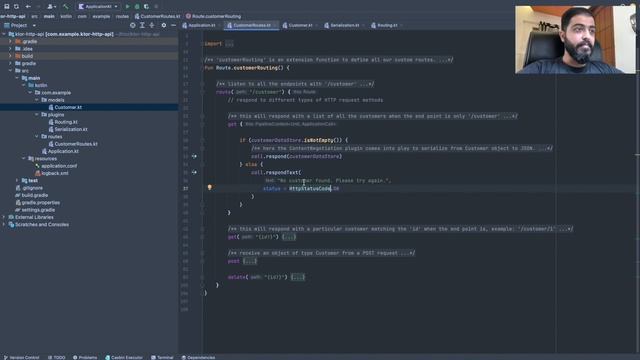Select Customer.kt in the project tree
The image size is (640, 360).
65,107
